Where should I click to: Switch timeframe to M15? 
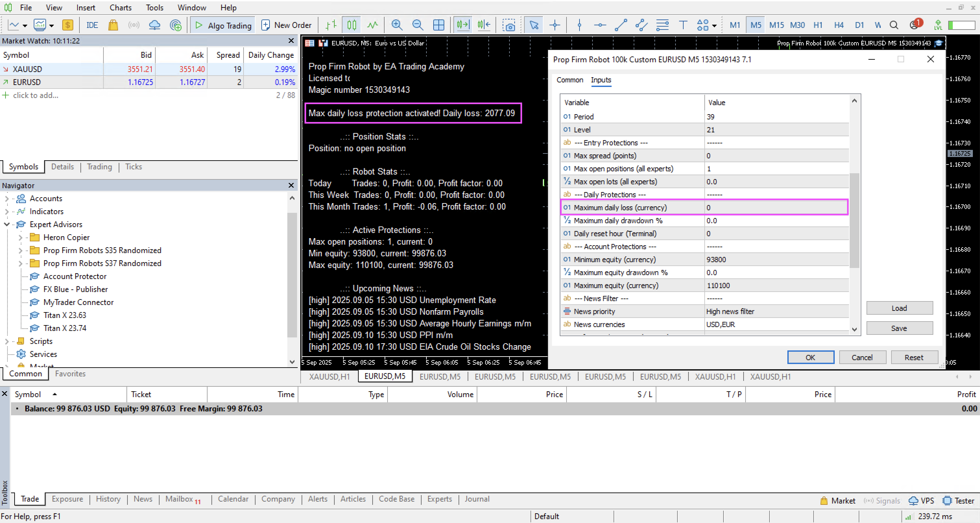click(776, 25)
